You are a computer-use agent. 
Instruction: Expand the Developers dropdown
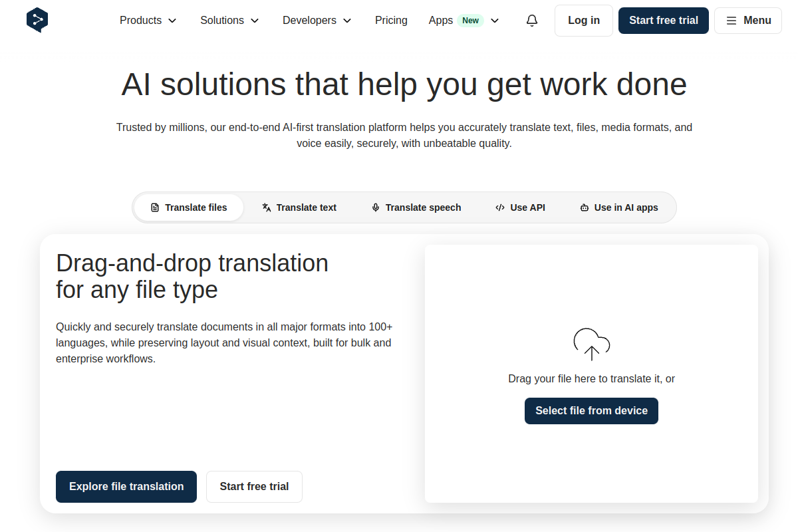317,21
